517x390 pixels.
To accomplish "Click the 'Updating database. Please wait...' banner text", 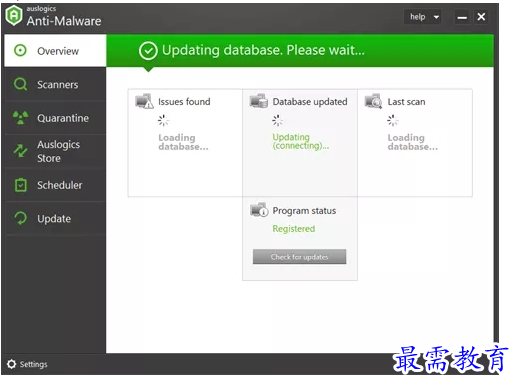I will click(x=263, y=50).
